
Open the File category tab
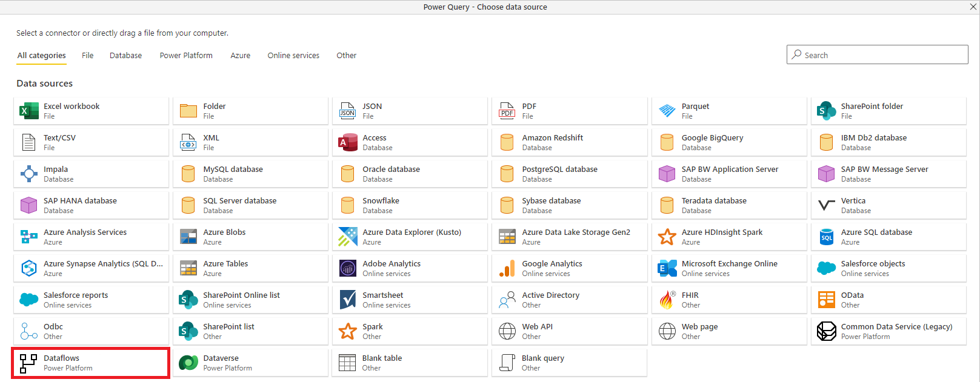(x=87, y=56)
